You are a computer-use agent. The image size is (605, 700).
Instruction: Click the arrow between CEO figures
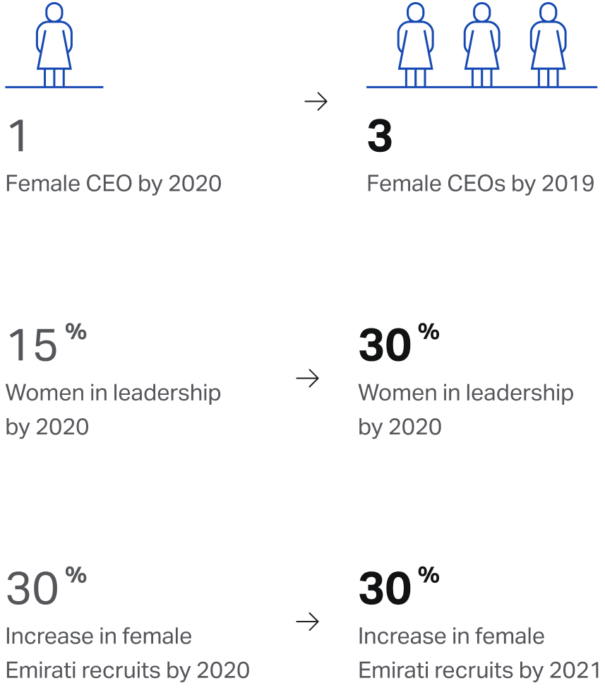click(x=316, y=101)
